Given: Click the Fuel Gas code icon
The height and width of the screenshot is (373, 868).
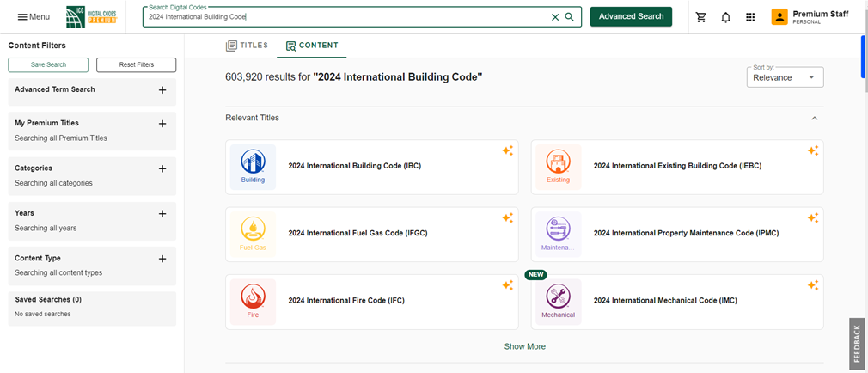Looking at the screenshot, I should pyautogui.click(x=253, y=235).
